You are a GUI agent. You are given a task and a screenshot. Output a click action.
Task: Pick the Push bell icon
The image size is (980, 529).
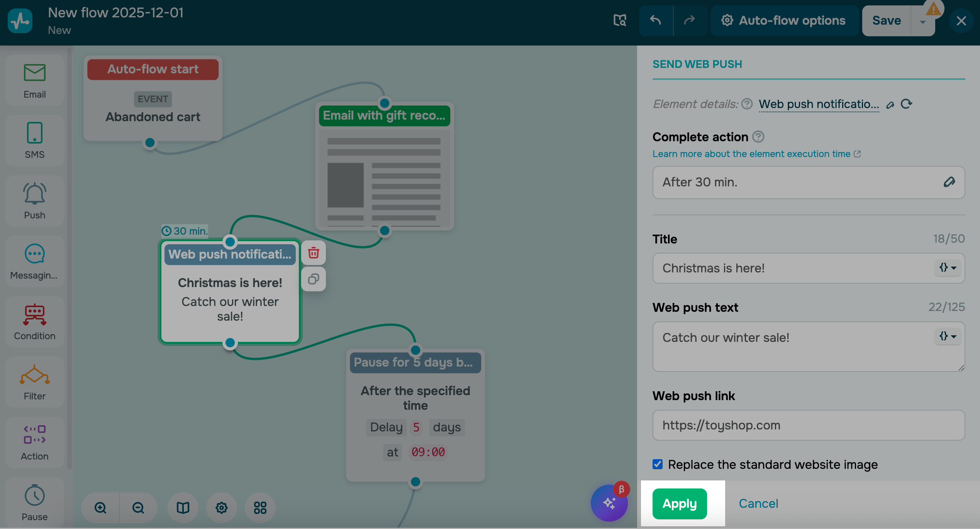[35, 193]
